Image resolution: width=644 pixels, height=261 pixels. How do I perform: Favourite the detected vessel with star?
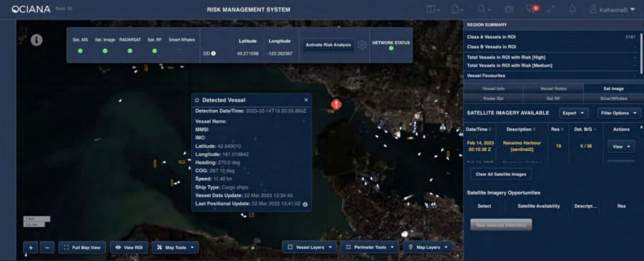(197, 100)
